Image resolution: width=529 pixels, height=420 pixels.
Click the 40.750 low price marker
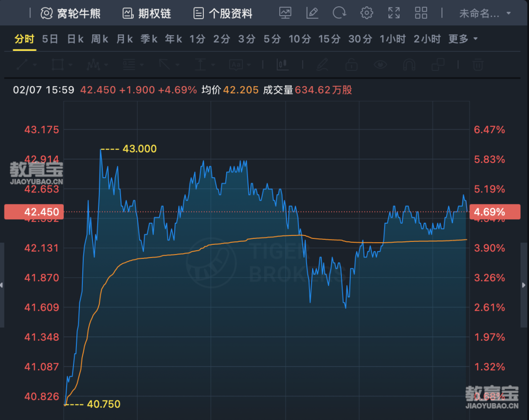point(103,404)
